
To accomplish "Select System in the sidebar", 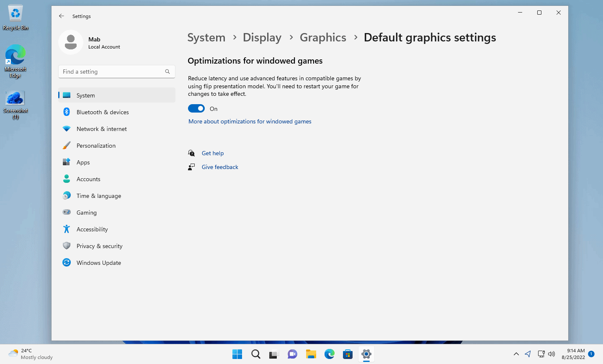I will click(85, 95).
